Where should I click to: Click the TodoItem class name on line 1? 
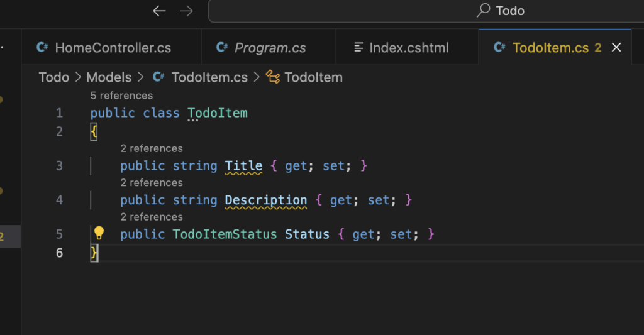pos(217,113)
